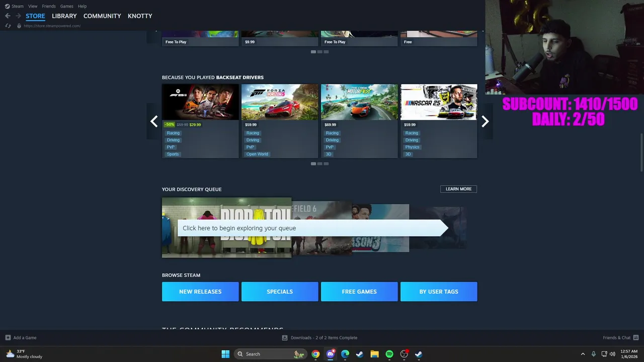Click the lock icon beside the URL
Viewport: 644px width, 362px height.
[x=19, y=26]
